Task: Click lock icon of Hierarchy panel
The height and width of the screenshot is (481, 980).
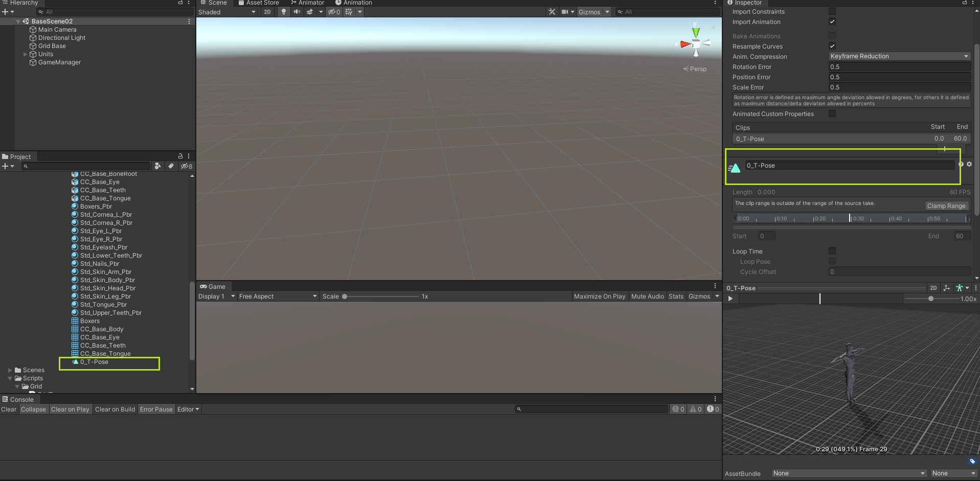Action: 180,3
